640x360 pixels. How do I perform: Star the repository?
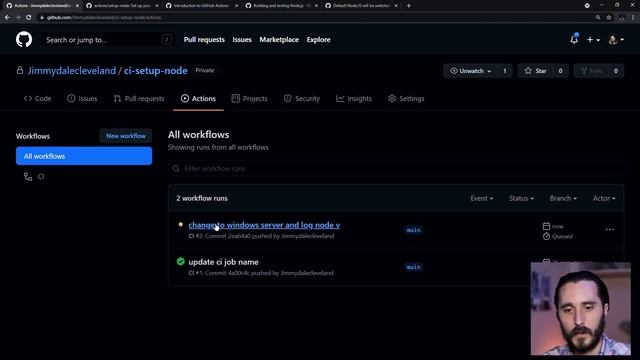[x=536, y=71]
